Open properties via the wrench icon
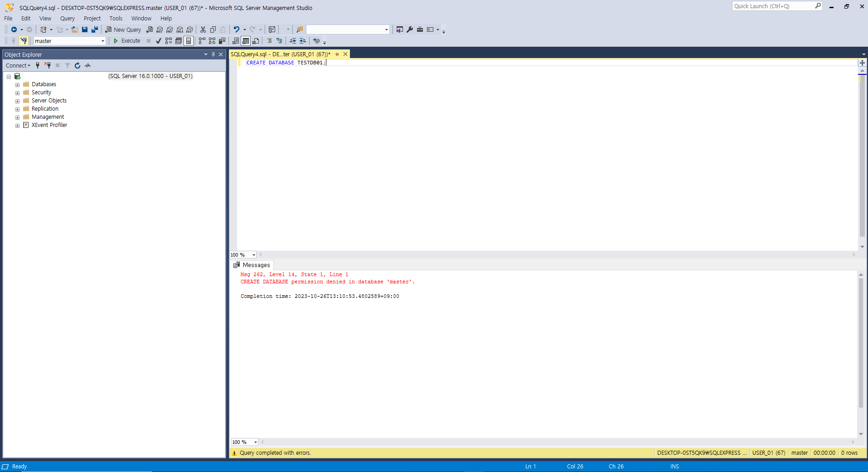868x472 pixels. tap(410, 29)
